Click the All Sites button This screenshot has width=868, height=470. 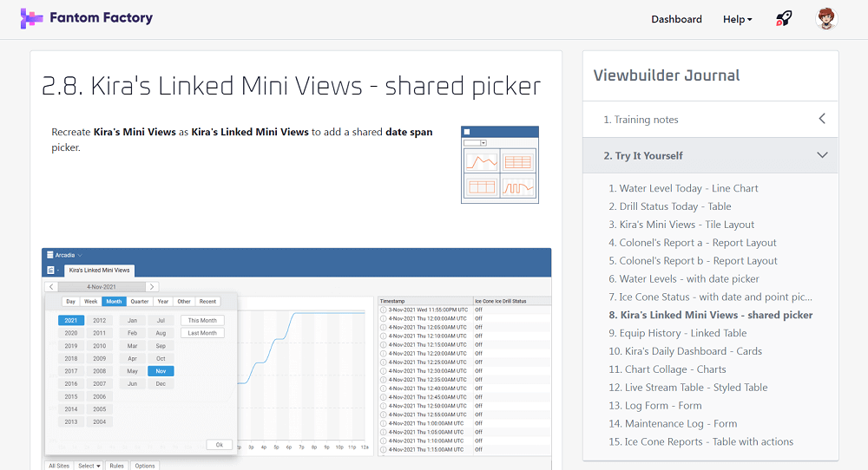[59, 467]
